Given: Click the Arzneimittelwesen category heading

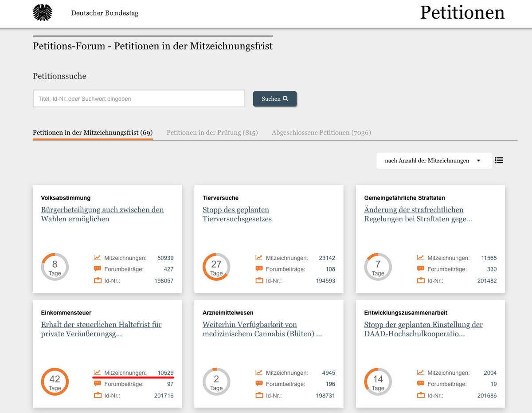Looking at the screenshot, I should tap(228, 313).
